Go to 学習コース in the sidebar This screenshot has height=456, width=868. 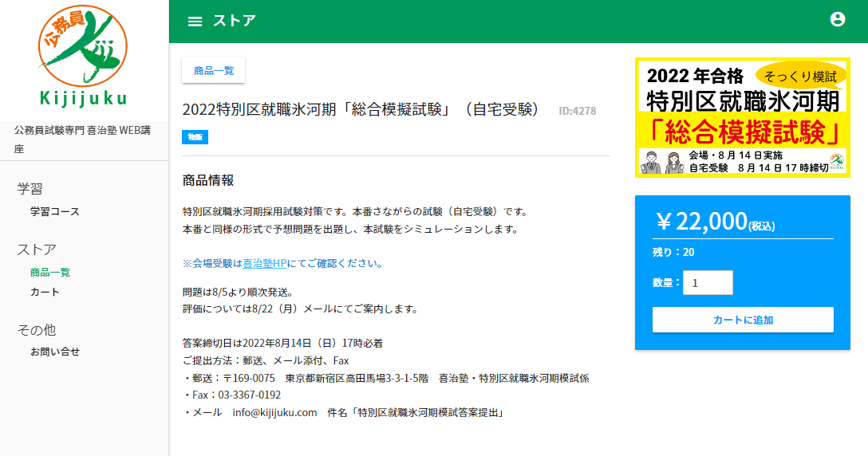click(55, 212)
